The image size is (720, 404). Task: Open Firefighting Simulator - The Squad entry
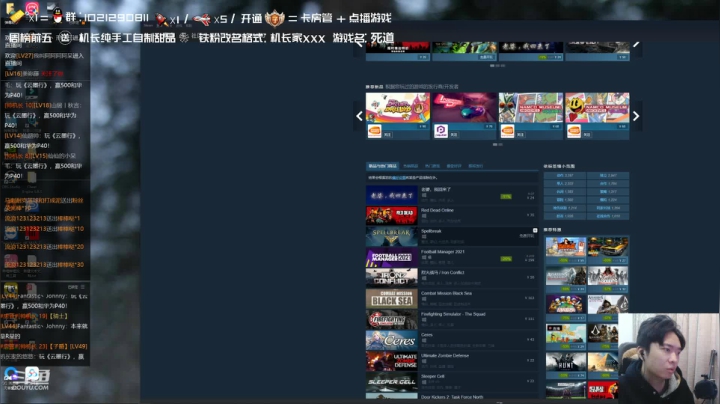pos(452,319)
